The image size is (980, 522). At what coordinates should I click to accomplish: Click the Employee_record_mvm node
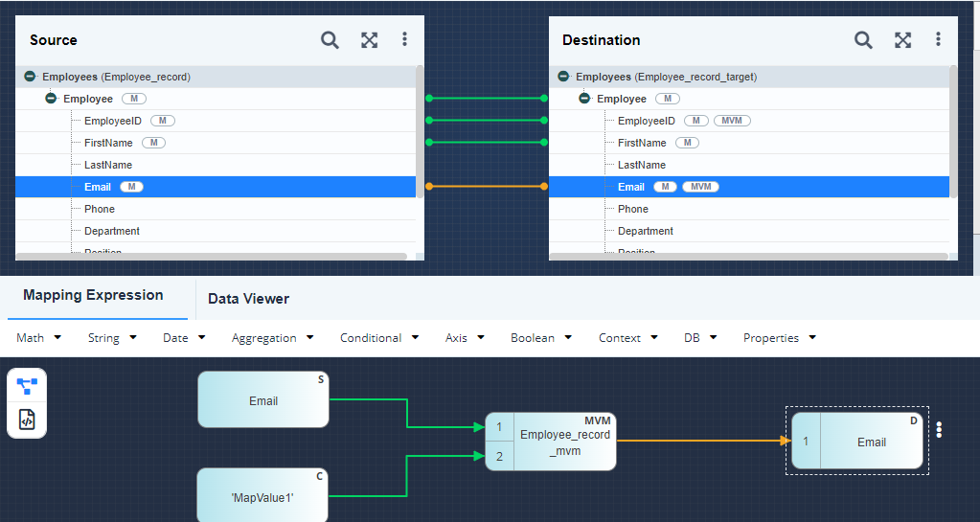click(564, 442)
